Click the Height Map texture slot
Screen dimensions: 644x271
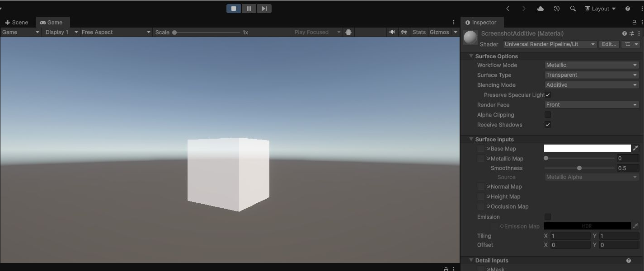click(x=481, y=196)
